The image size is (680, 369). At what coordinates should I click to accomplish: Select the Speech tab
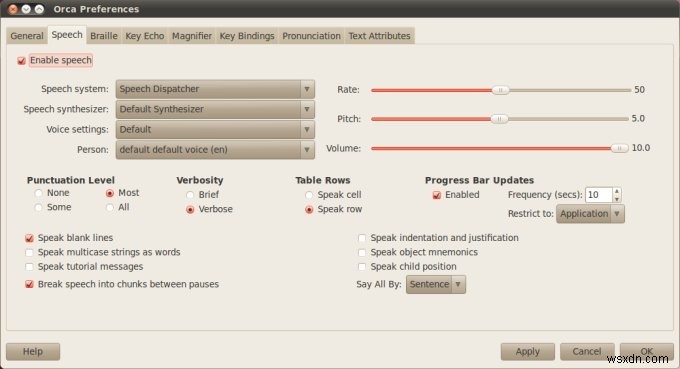[x=67, y=35]
